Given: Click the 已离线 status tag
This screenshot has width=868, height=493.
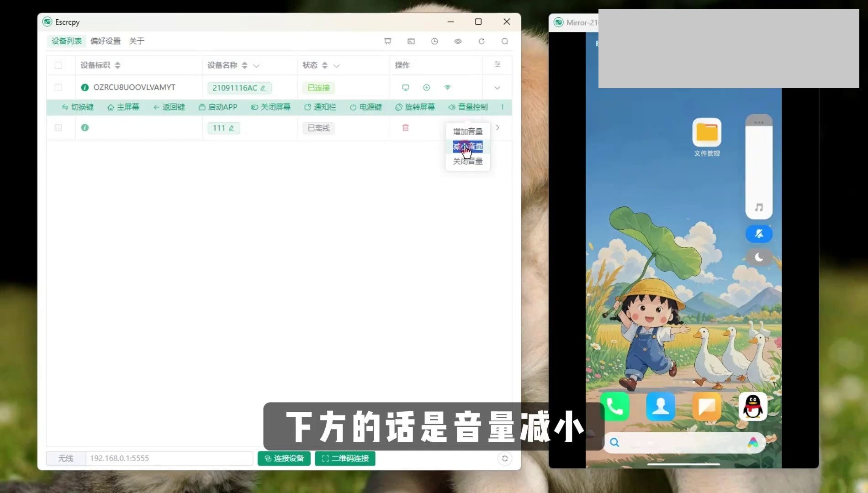Looking at the screenshot, I should (x=318, y=128).
